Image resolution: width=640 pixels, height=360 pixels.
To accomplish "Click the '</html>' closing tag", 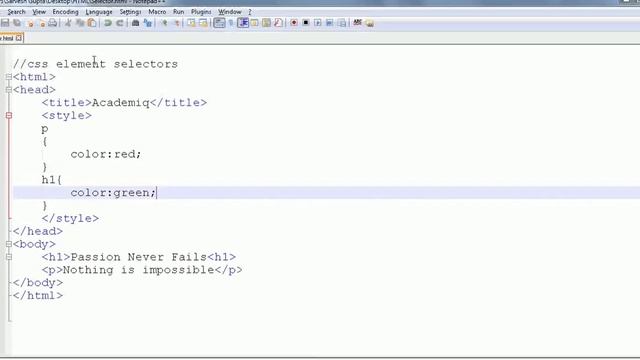I will click(38, 296).
